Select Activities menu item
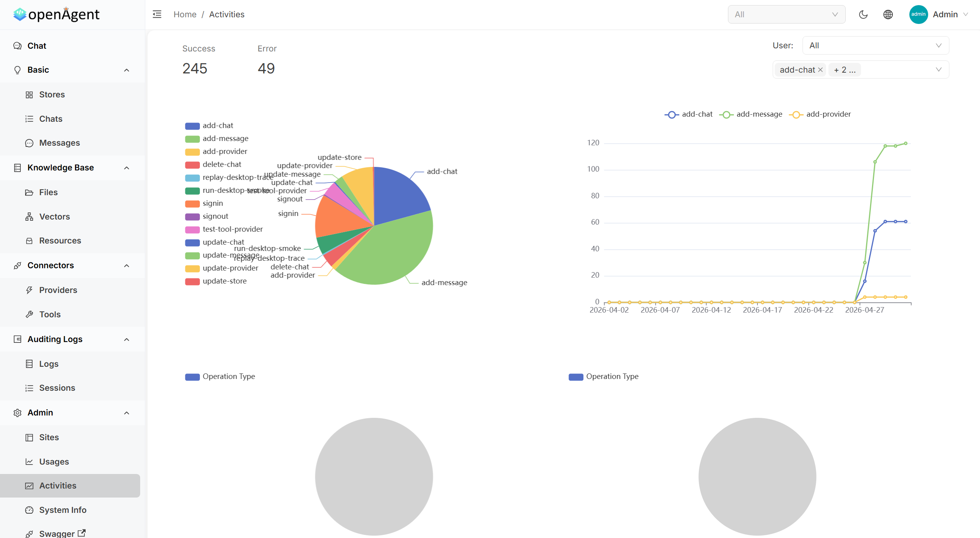The height and width of the screenshot is (538, 980). [x=70, y=486]
